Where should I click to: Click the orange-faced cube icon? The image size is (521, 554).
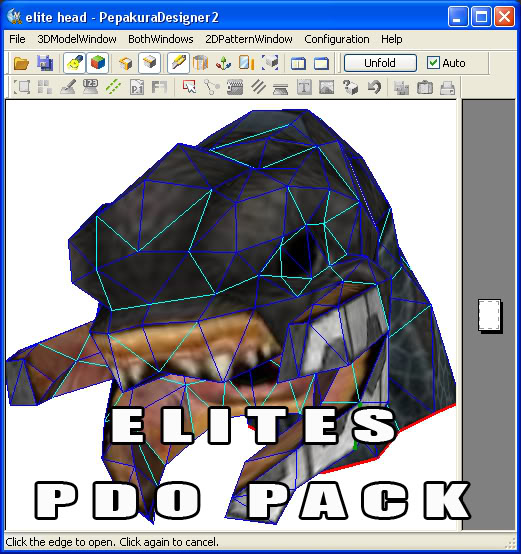click(125, 63)
